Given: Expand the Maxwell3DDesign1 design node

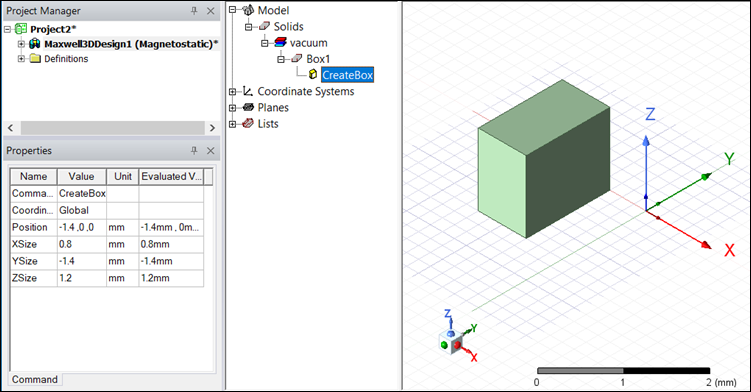Looking at the screenshot, I should point(21,44).
